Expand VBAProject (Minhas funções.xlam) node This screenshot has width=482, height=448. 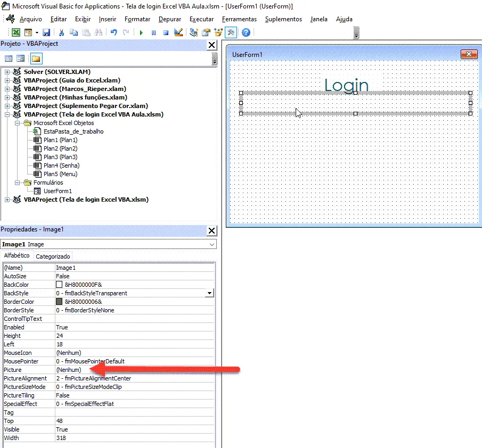pyautogui.click(x=7, y=97)
